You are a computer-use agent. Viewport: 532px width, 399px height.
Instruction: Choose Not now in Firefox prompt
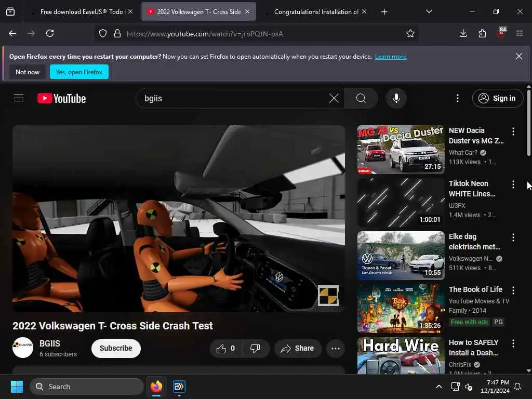click(28, 72)
